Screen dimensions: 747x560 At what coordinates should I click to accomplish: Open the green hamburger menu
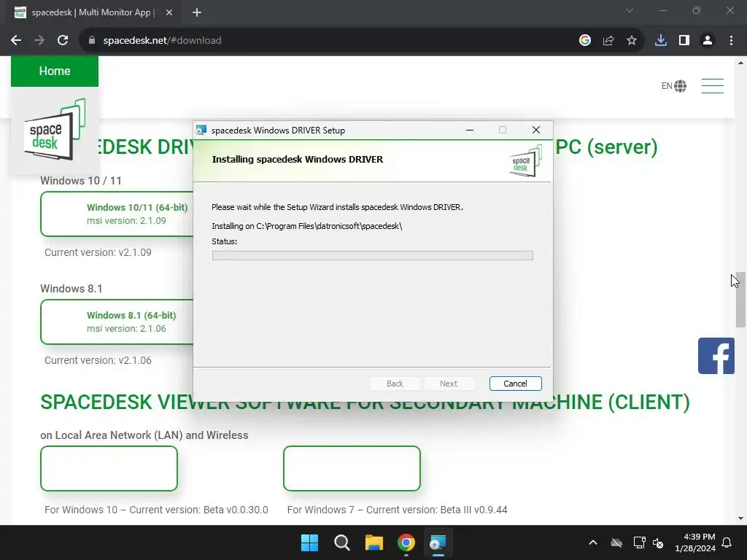pyautogui.click(x=713, y=86)
